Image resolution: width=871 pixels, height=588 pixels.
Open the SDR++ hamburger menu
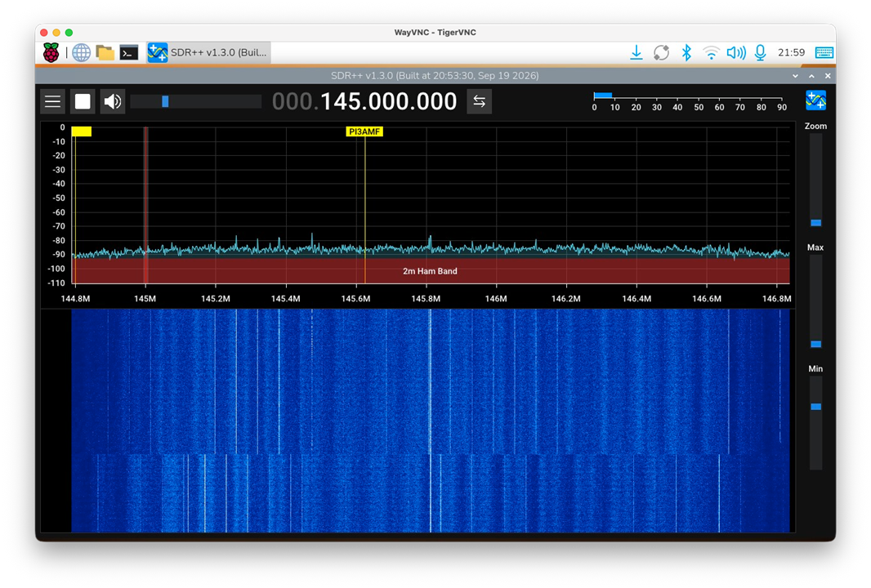tap(53, 101)
